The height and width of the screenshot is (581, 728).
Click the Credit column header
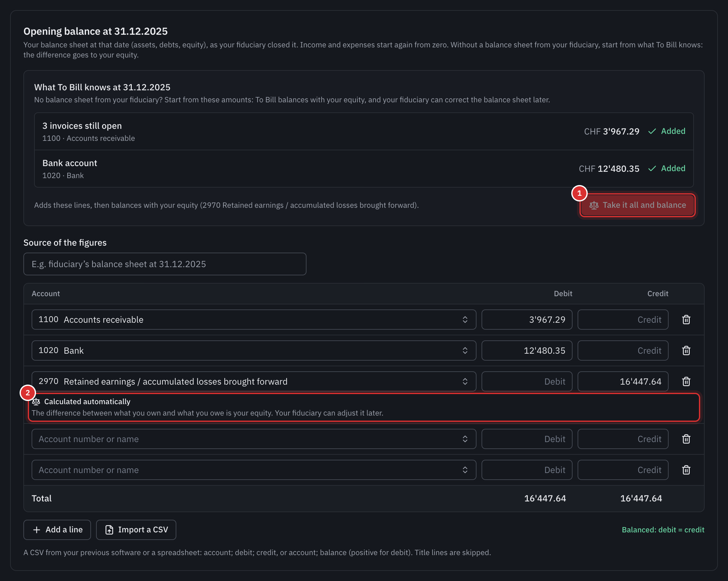click(x=658, y=294)
